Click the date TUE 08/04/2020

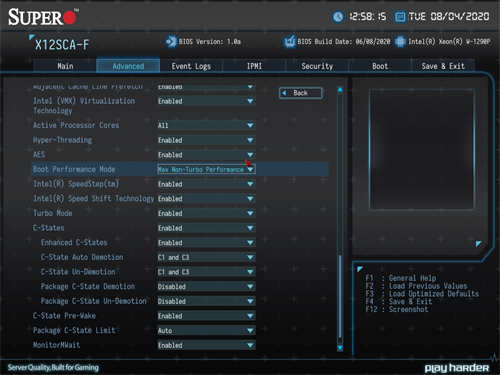(x=449, y=17)
